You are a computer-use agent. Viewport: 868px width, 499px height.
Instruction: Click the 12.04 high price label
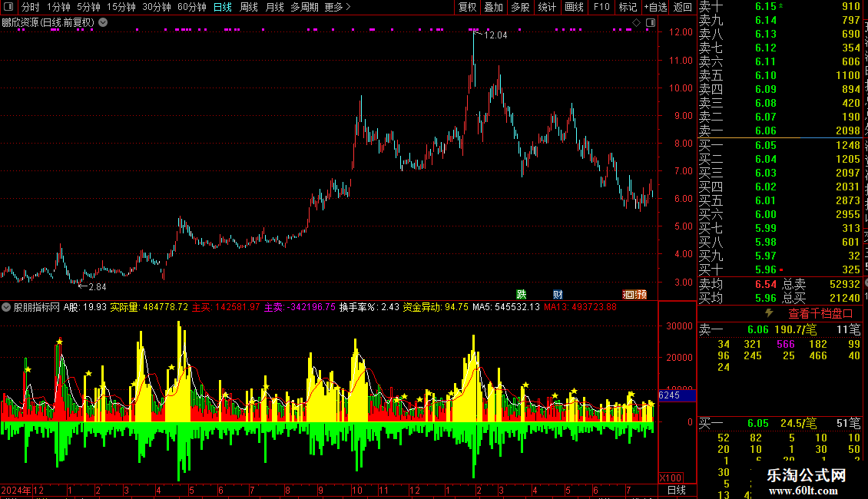[495, 35]
